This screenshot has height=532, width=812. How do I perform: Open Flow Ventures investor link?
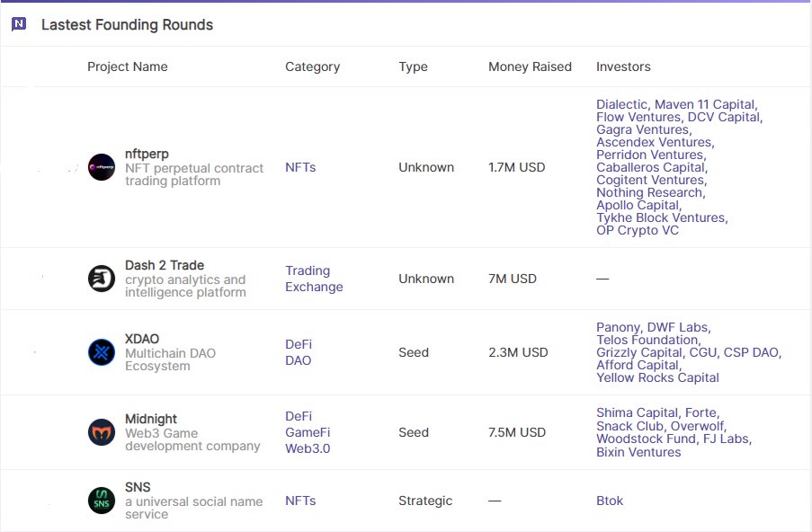click(x=638, y=117)
